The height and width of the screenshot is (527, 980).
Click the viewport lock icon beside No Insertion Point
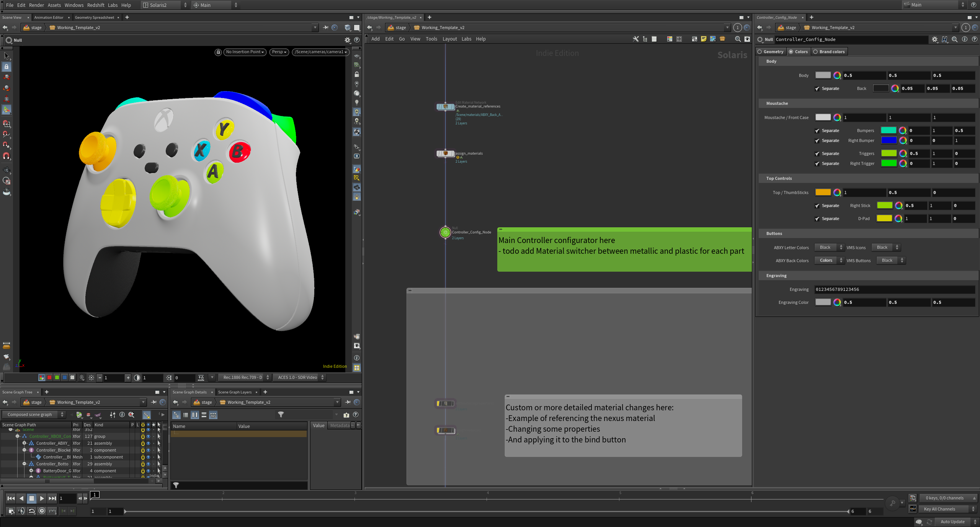218,52
